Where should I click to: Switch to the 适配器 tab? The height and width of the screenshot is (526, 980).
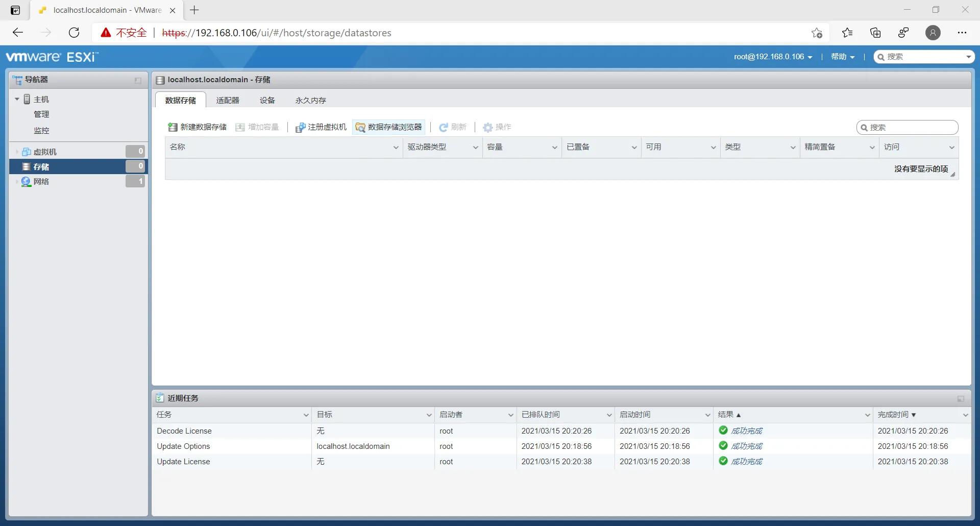point(228,100)
